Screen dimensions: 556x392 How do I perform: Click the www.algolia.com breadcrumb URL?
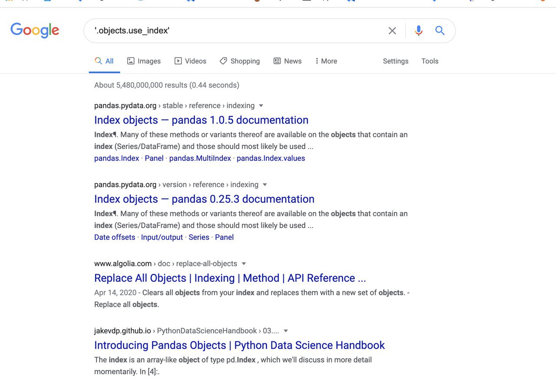click(x=165, y=264)
